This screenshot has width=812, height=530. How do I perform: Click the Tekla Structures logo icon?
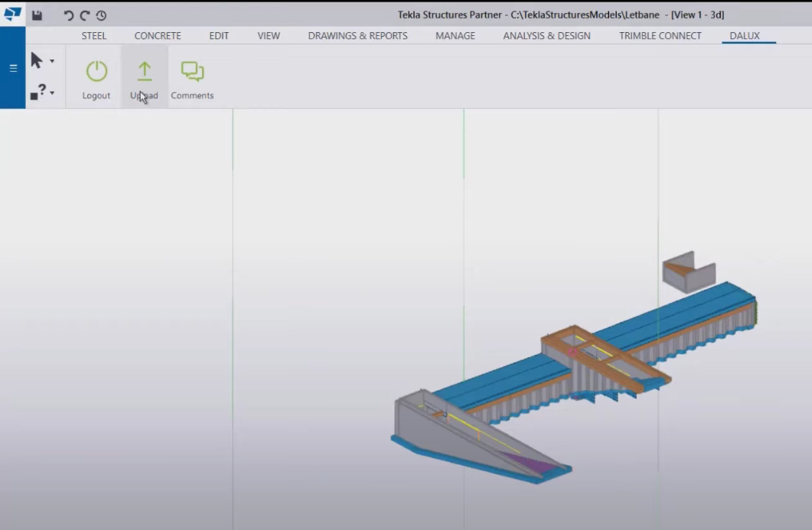click(x=12, y=15)
